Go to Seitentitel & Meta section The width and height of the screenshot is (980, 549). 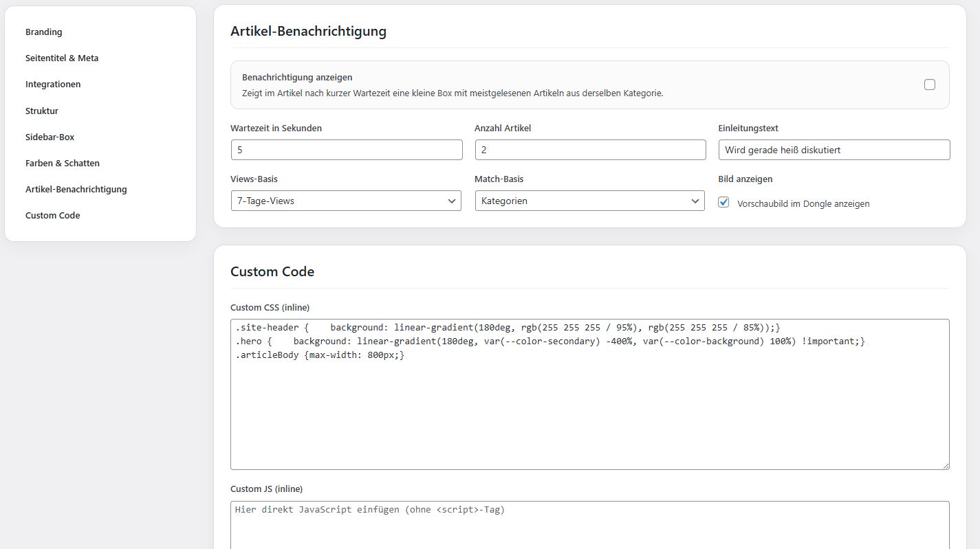(62, 58)
